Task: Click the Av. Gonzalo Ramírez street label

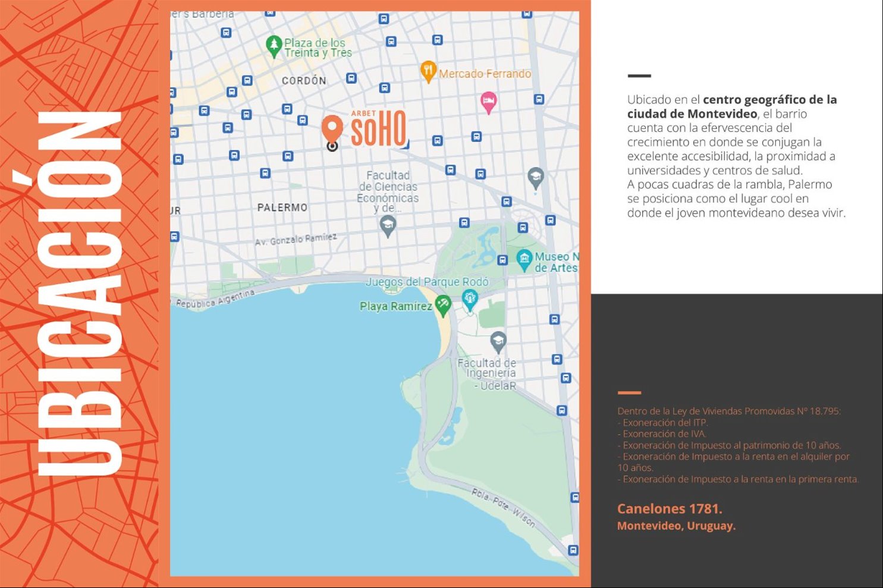Action: (x=296, y=240)
